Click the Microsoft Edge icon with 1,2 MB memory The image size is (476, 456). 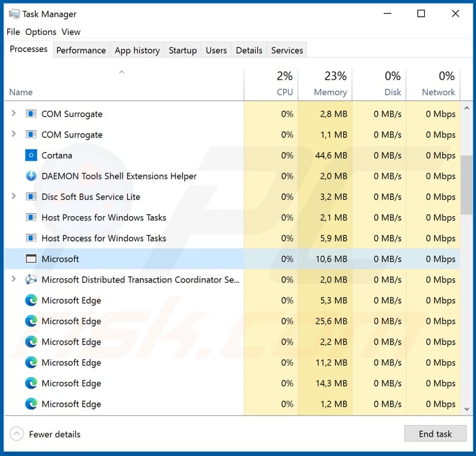(31, 404)
